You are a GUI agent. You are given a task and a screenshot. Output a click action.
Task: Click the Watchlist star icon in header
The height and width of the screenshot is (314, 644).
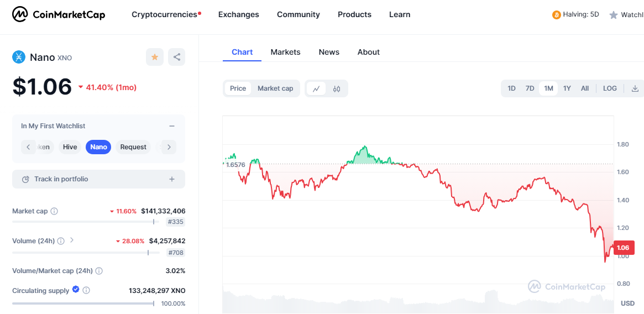(x=613, y=15)
